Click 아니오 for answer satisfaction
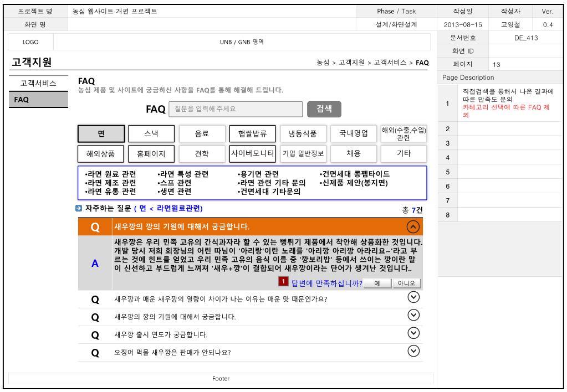The height and width of the screenshot is (392, 567). pyautogui.click(x=406, y=283)
